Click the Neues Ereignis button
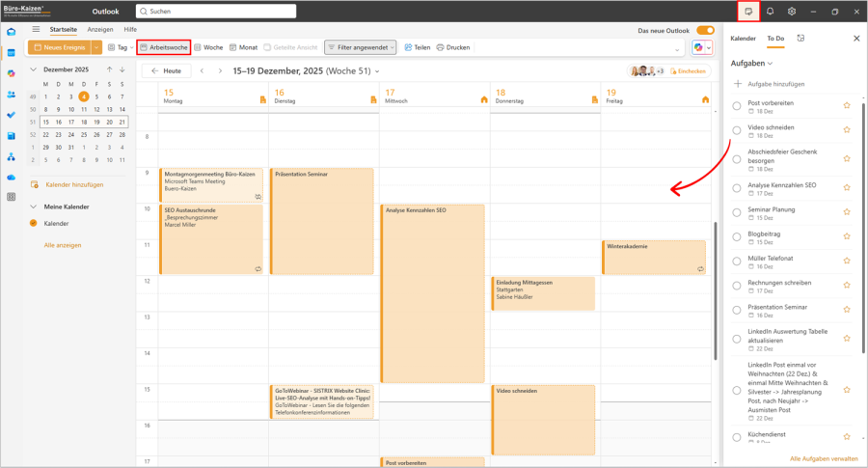This screenshot has height=468, width=868. coord(60,47)
